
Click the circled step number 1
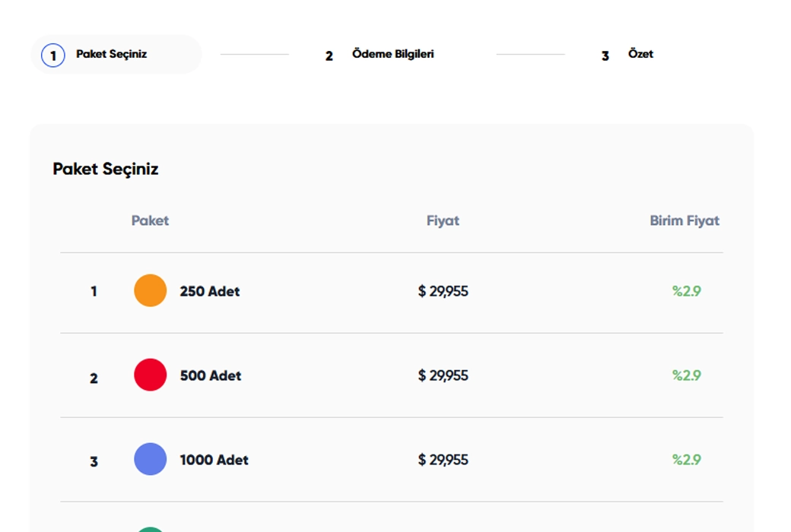click(52, 55)
